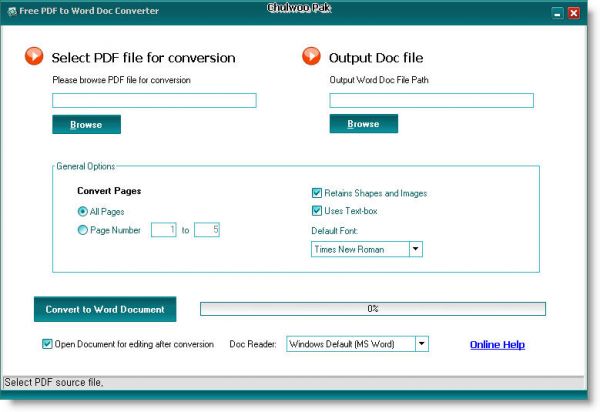
Task: Open the Default Font dropdown arrow
Action: tap(416, 249)
